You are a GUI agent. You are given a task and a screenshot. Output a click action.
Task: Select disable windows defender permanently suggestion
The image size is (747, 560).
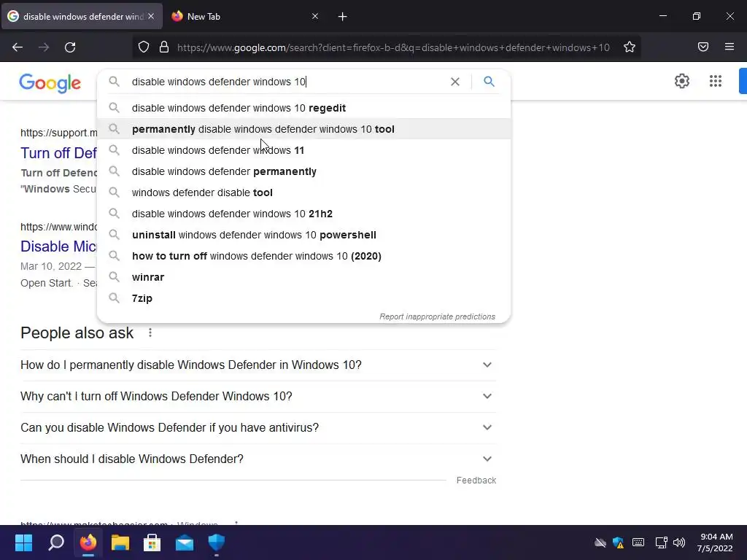point(303,171)
